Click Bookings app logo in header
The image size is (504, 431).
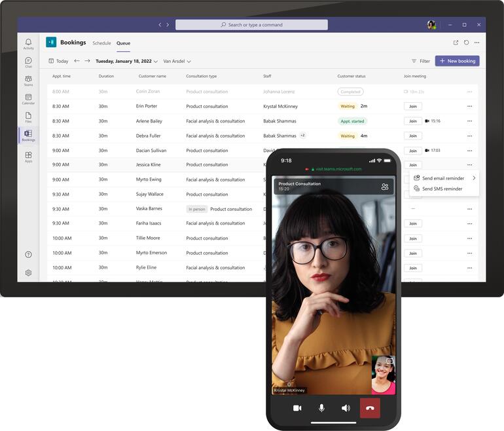click(51, 42)
